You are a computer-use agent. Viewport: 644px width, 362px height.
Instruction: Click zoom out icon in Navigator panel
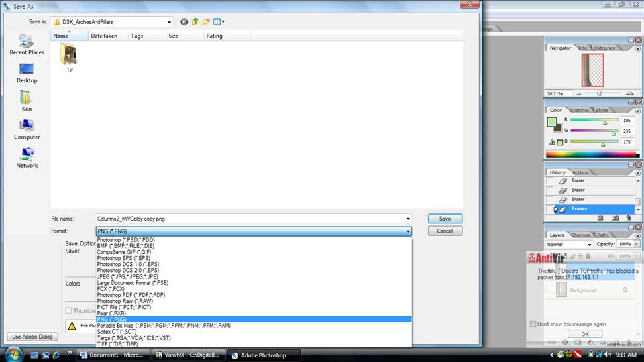(x=579, y=94)
